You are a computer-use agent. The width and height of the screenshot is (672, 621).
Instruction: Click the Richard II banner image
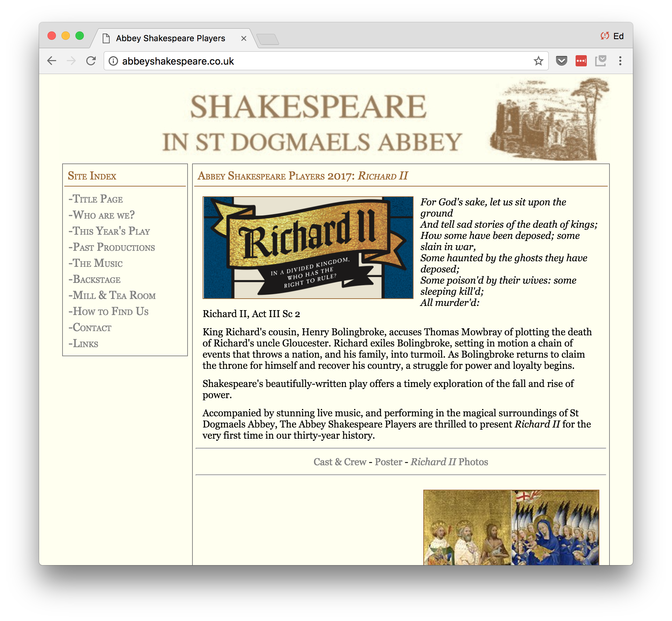coord(308,248)
